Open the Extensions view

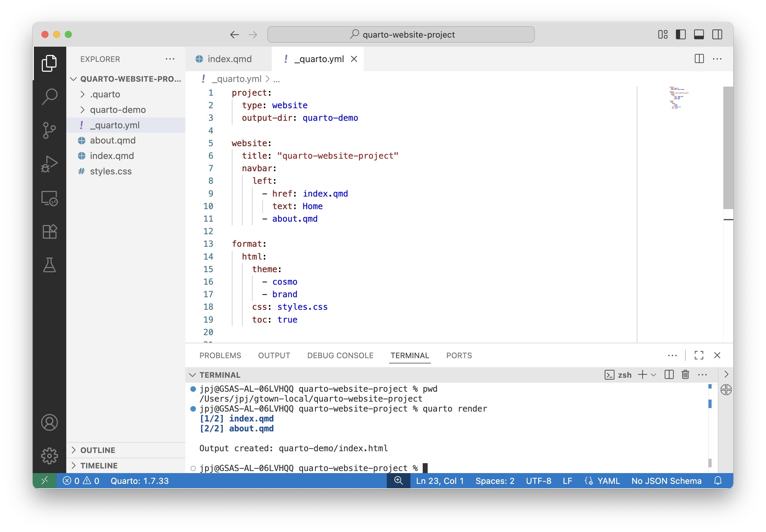pyautogui.click(x=49, y=231)
